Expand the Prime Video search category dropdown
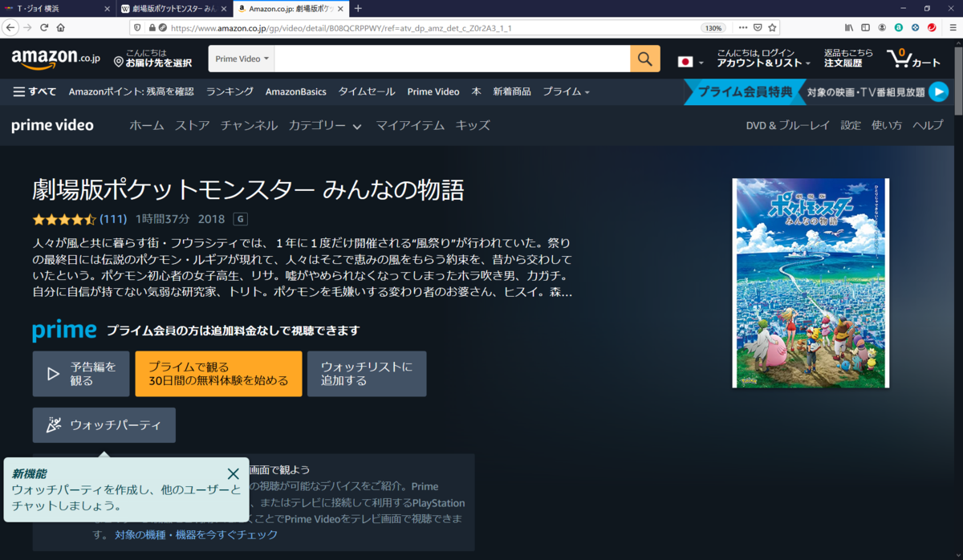The height and width of the screenshot is (560, 963). tap(242, 59)
